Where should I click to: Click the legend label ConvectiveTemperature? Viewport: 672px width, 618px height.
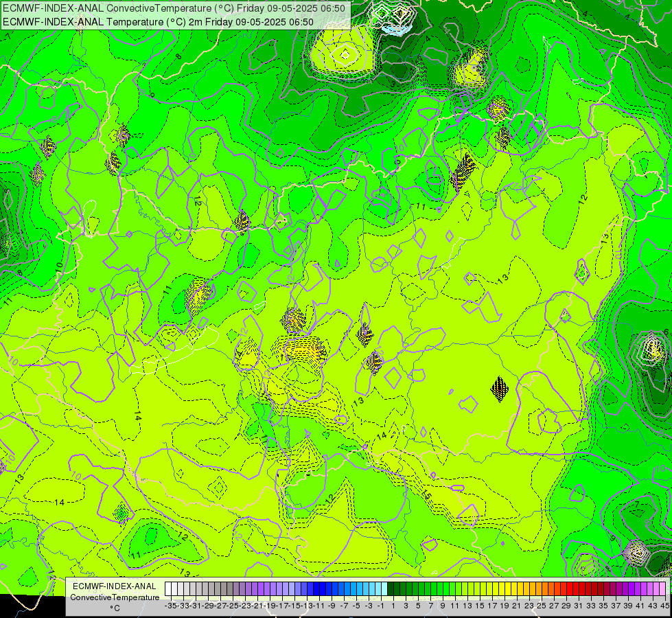pyautogui.click(x=115, y=597)
